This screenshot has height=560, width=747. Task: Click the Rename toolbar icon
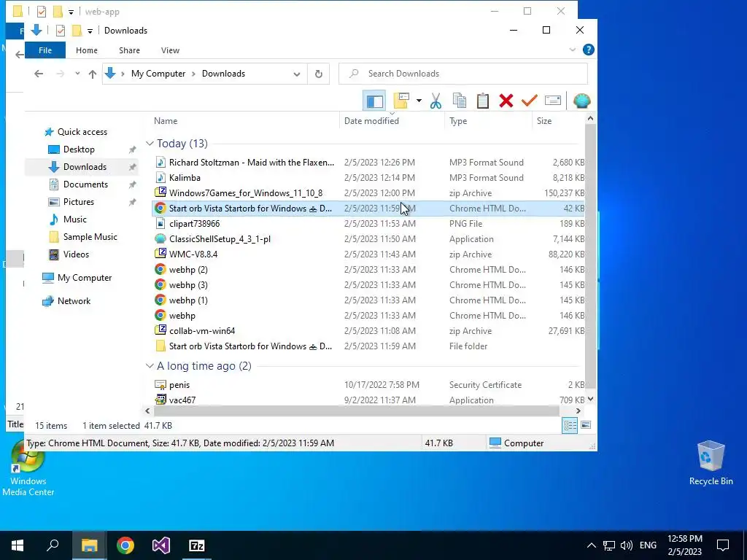[553, 101]
